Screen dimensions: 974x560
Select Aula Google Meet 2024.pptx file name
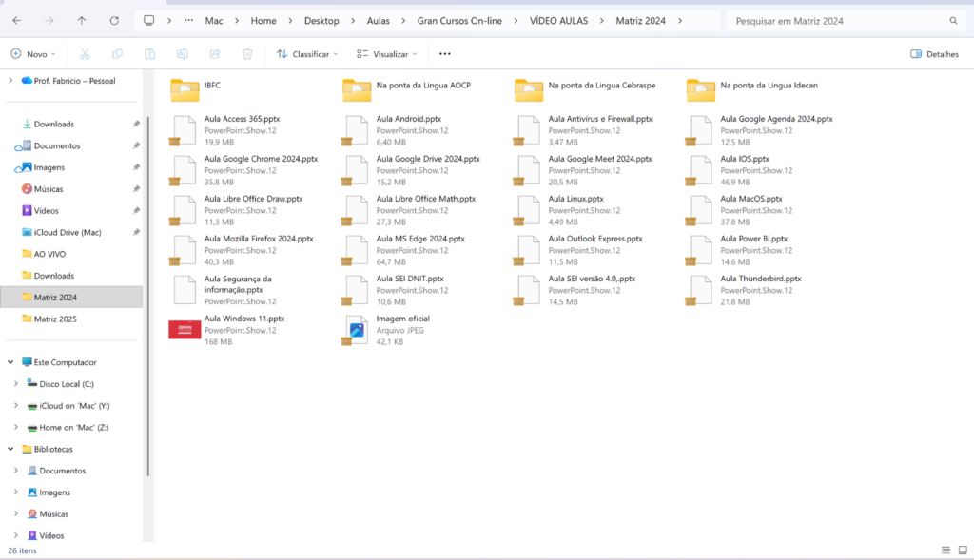click(600, 159)
